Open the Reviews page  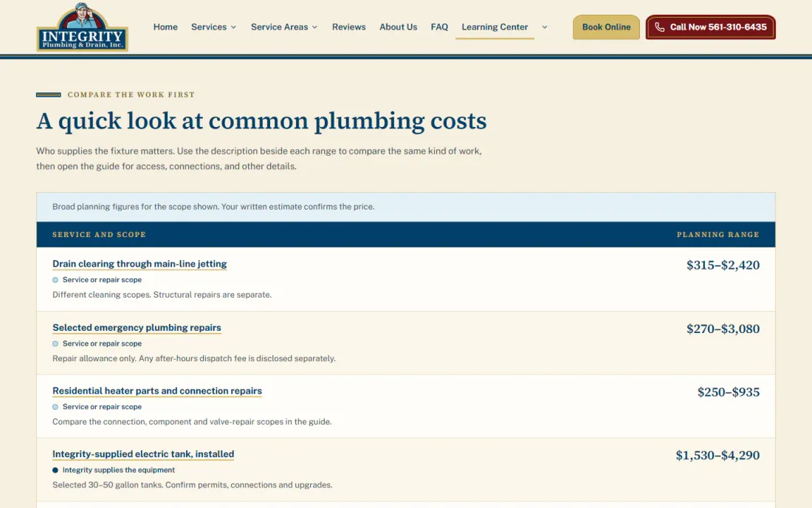pos(348,27)
